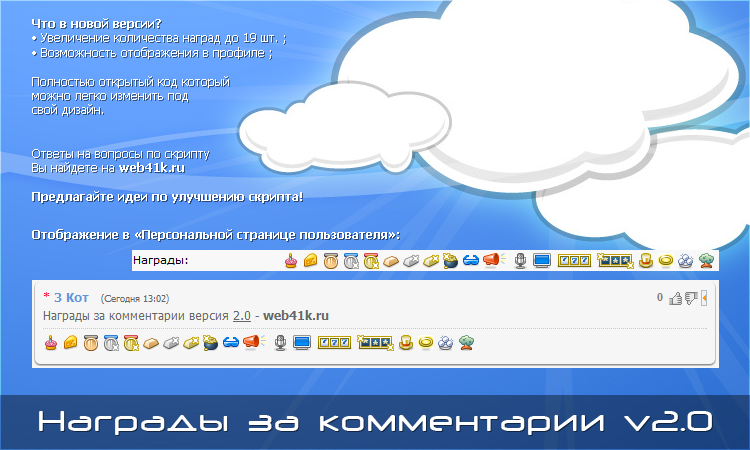This screenshot has height=450, width=750.
Task: Click the blue monitor under the Кот comment
Action: [302, 342]
